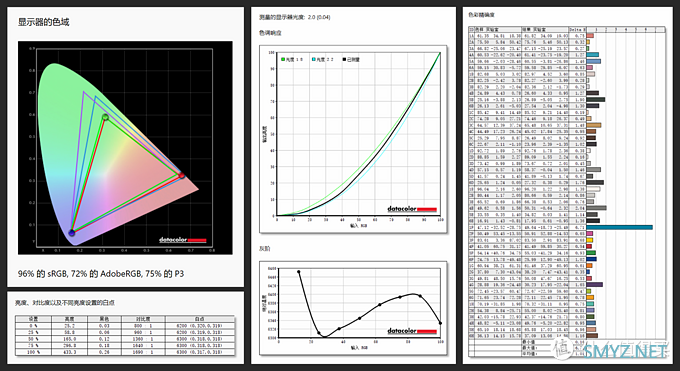Click the 显示器的色域 heading
Viewport: 680px width, 371px height.
tap(43, 22)
